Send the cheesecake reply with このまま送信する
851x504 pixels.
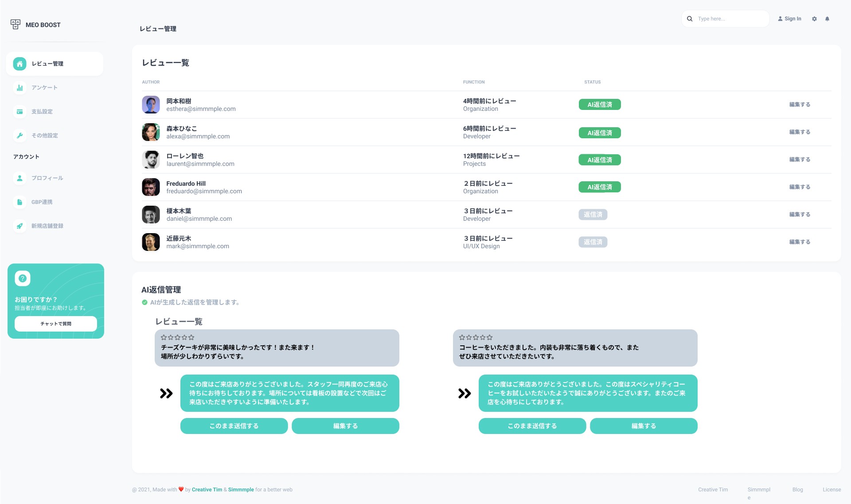234,426
